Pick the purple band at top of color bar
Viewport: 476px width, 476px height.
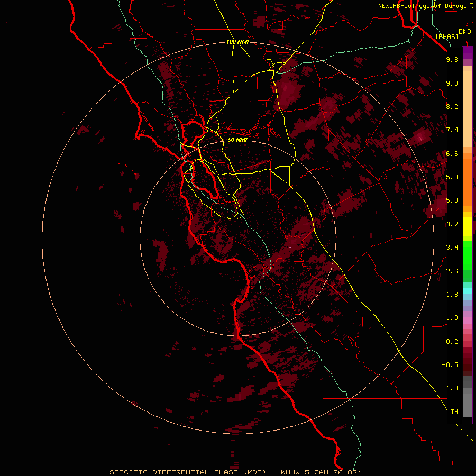(x=467, y=53)
